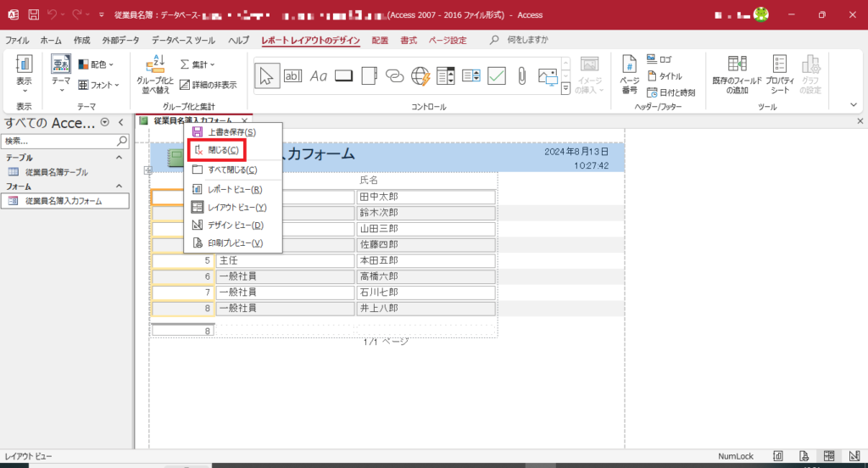868x468 pixels.
Task: Click the タイトル button in header/footer group
Action: click(665, 75)
